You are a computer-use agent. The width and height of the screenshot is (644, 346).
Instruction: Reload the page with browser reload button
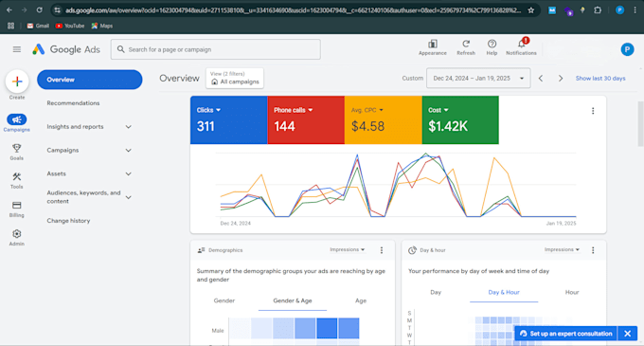coord(39,9)
